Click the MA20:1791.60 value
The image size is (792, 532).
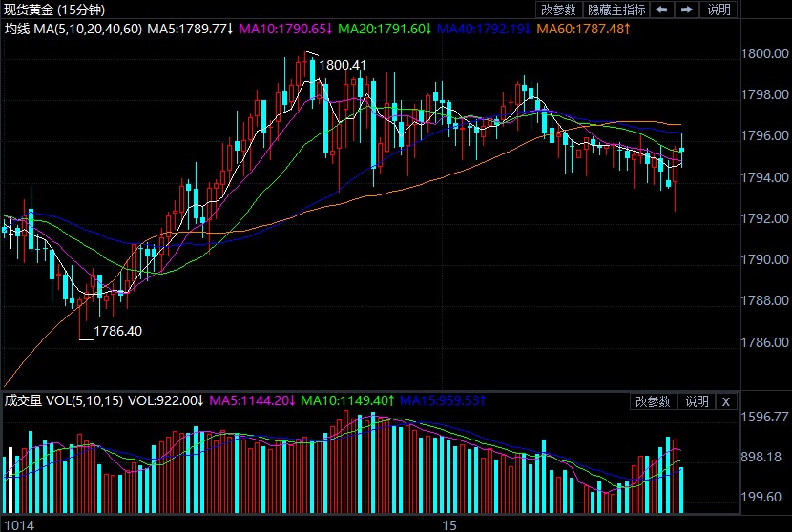tap(385, 29)
